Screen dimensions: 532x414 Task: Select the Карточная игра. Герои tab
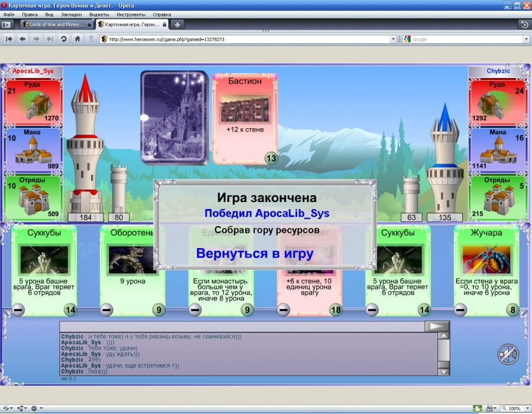(132, 24)
